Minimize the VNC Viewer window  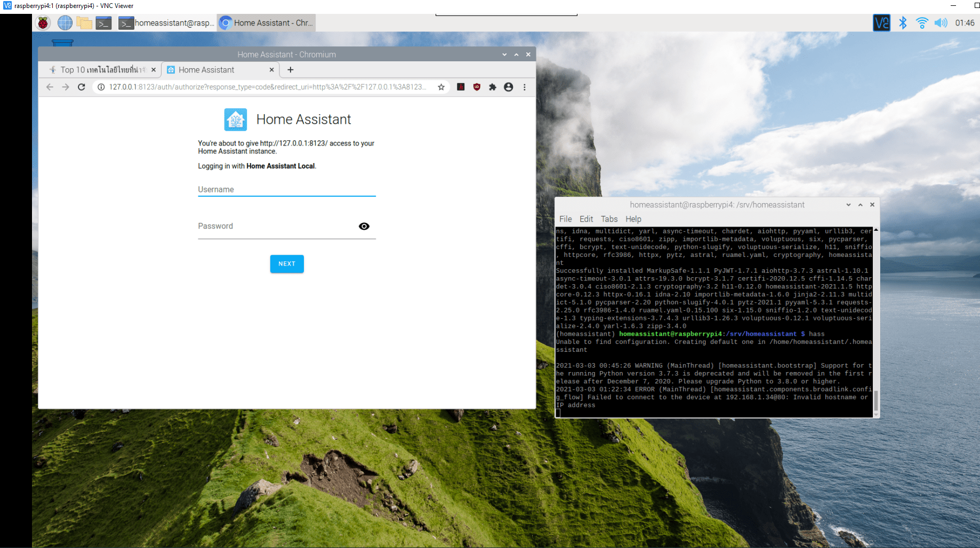tap(953, 6)
